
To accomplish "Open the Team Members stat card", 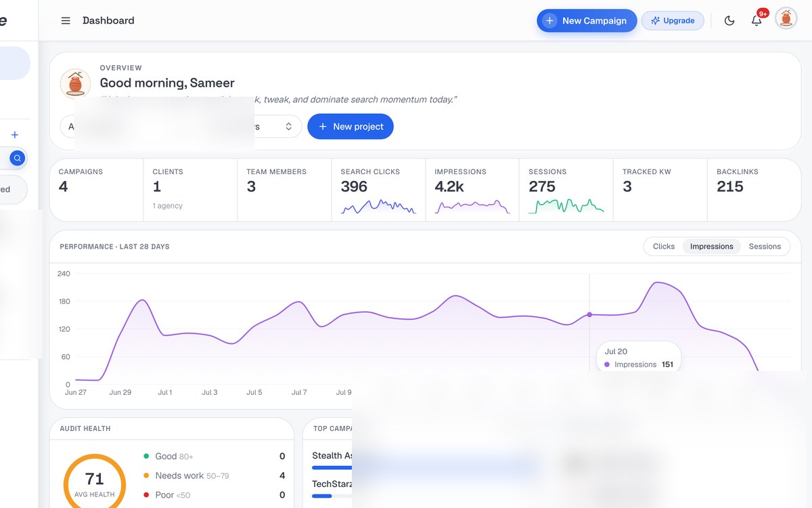I will (x=285, y=190).
